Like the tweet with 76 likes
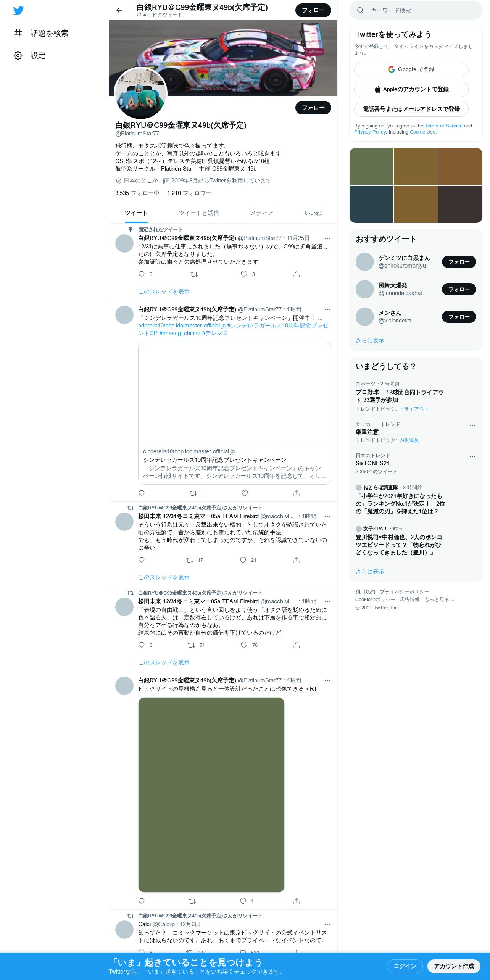 244,645
